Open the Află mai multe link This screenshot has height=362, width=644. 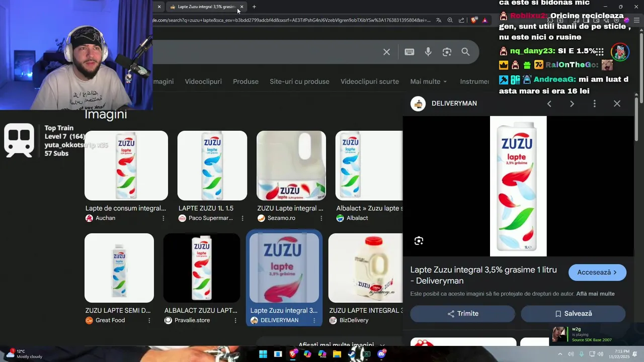(595, 294)
